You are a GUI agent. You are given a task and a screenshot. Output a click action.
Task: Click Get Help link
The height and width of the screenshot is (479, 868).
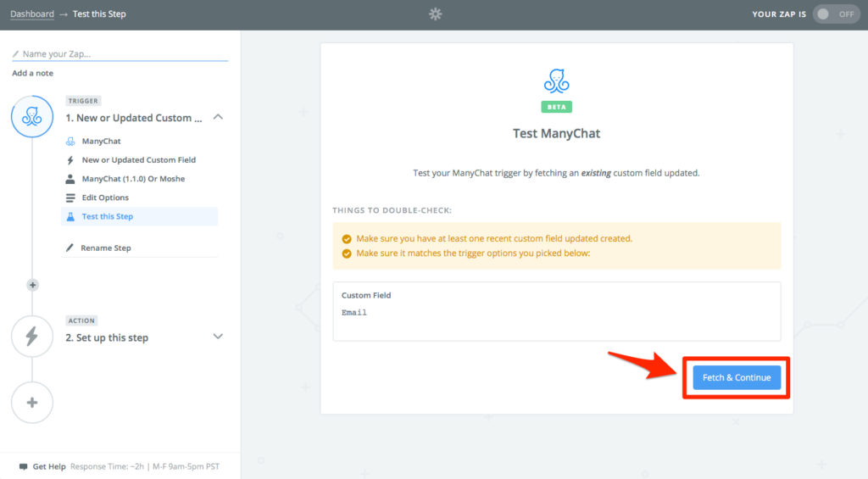point(48,466)
